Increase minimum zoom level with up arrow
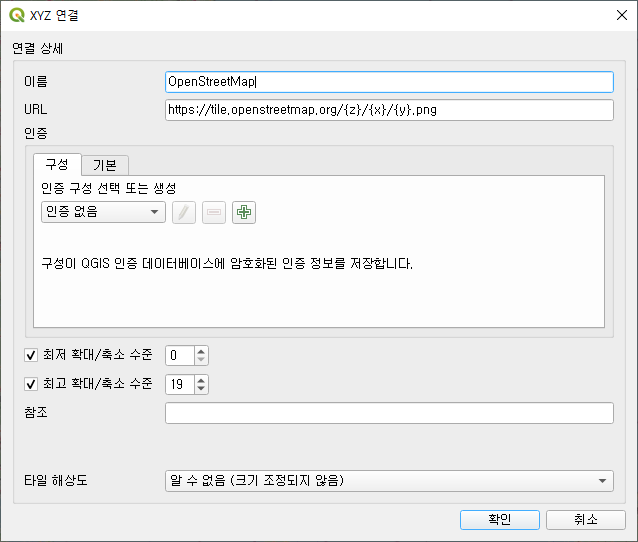Screen dimensions: 638x542 pyautogui.click(x=201, y=351)
